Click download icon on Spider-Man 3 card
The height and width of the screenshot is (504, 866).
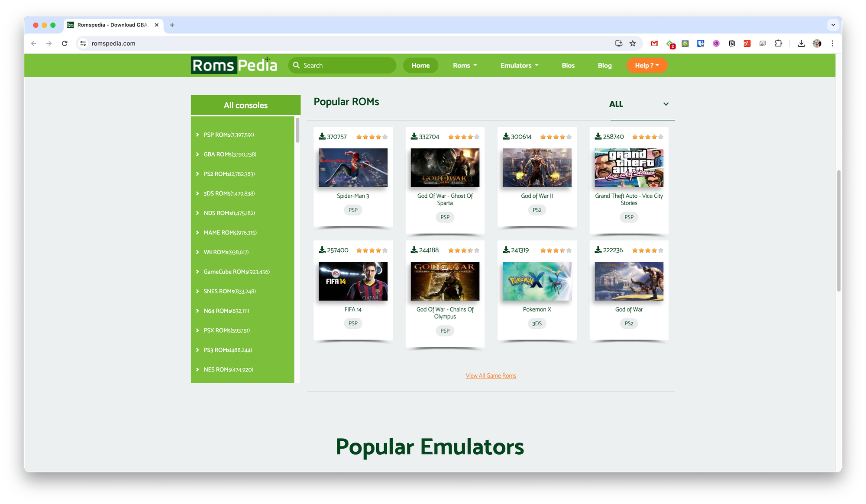click(322, 137)
